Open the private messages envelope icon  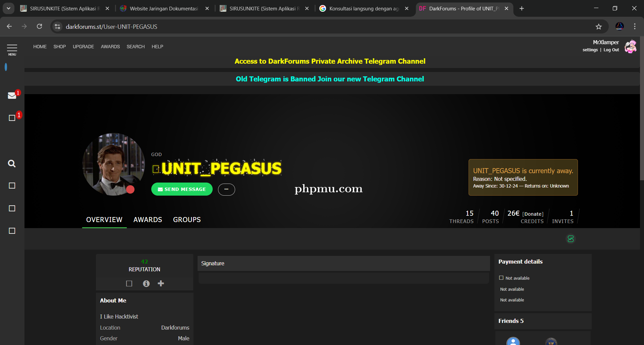12,95
